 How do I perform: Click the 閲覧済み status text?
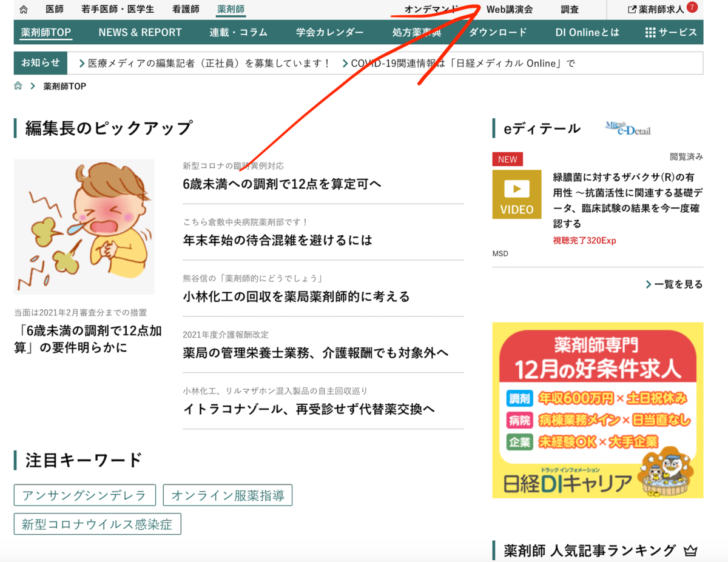pos(686,157)
